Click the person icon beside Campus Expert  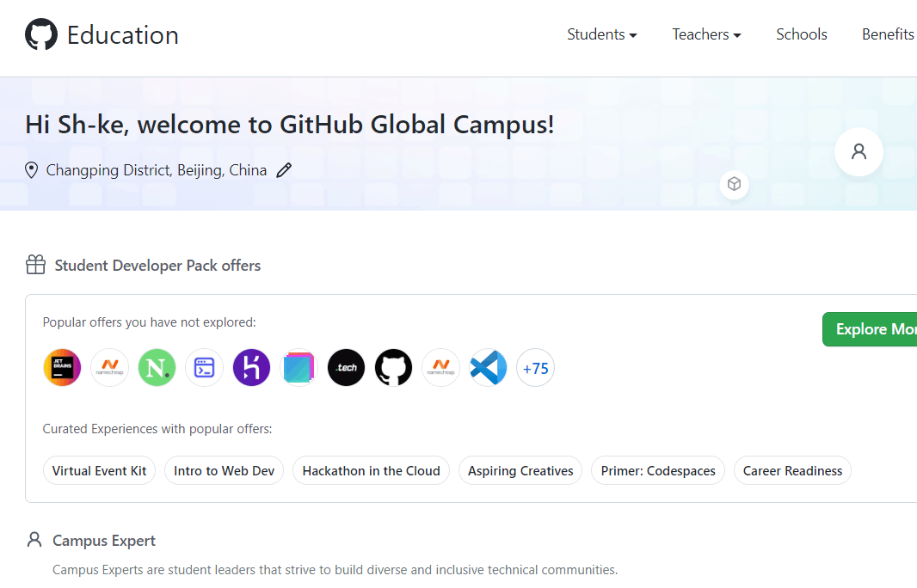(34, 540)
